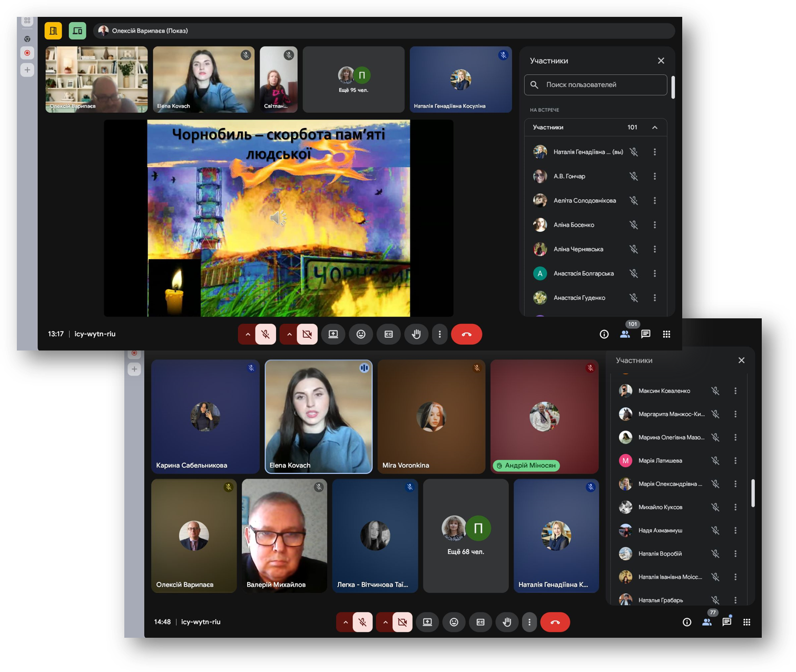796x672 pixels.
Task: Toggle captions in top meeting toolbar
Action: pos(389,334)
